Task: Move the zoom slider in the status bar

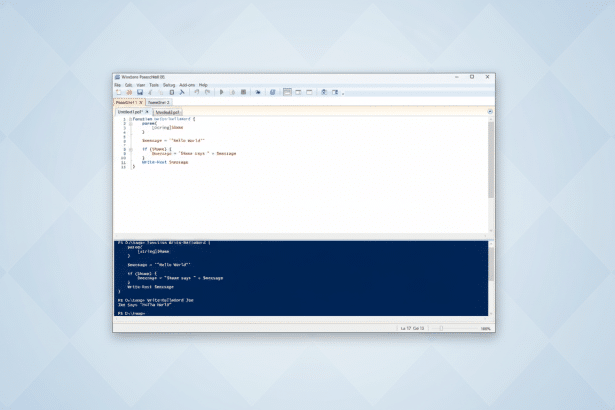Action: tap(441, 328)
